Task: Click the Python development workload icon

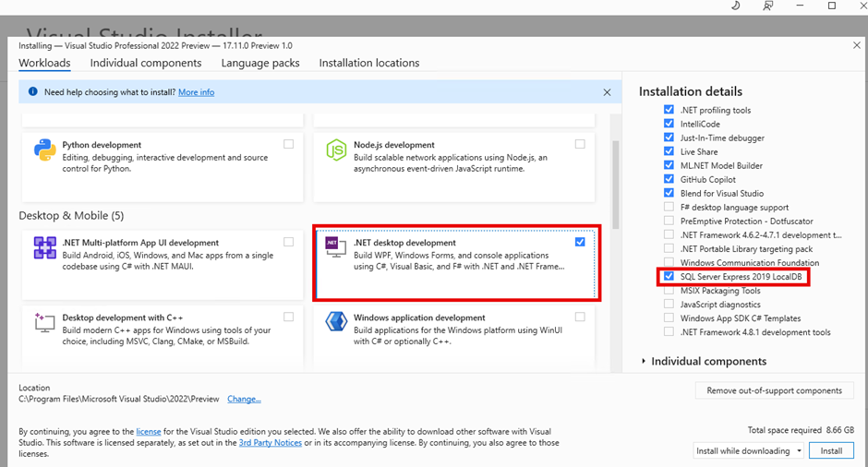Action: (x=45, y=150)
